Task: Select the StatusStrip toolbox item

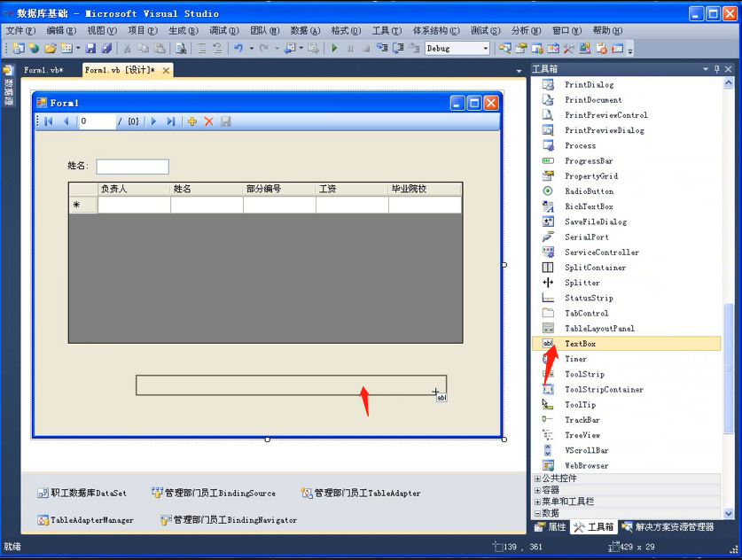Action: tap(589, 298)
